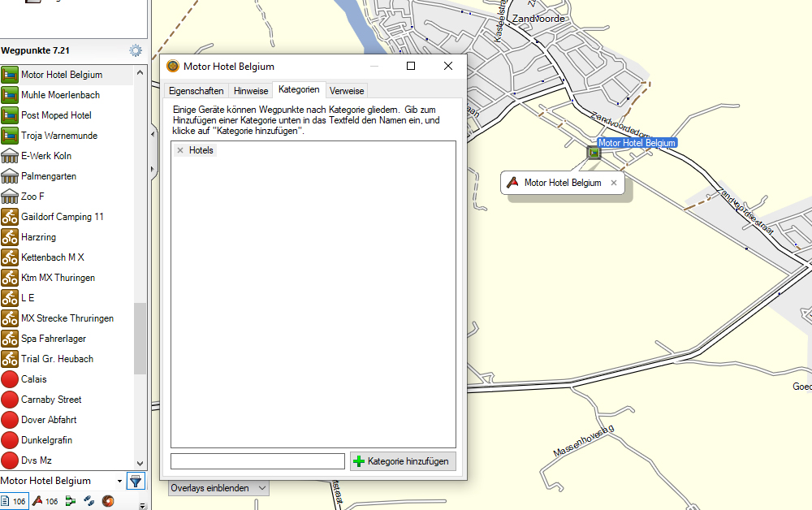Open the Motor Hotel Belgium search dropdown arrow
The height and width of the screenshot is (510, 812).
coord(119,481)
